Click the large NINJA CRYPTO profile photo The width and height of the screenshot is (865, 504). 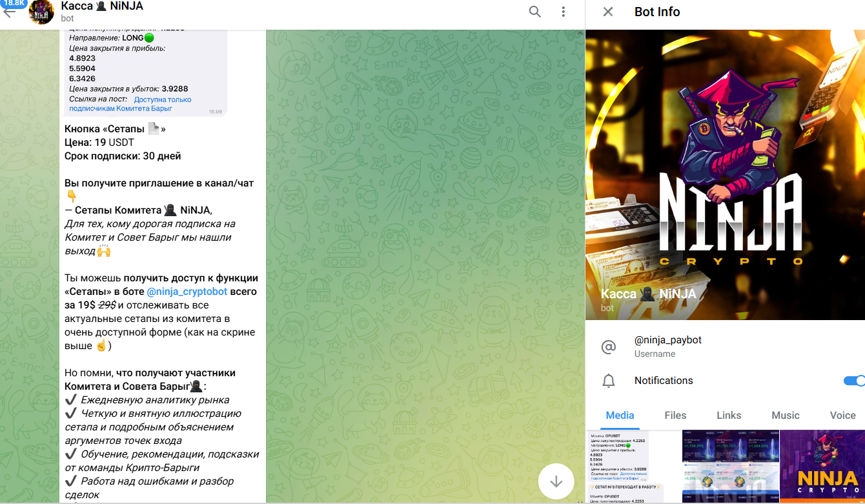(x=725, y=174)
